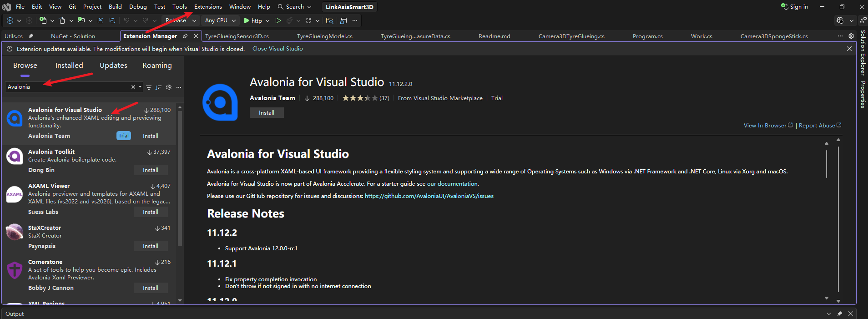Open the our documentation link
The image size is (868, 319).
(x=452, y=184)
